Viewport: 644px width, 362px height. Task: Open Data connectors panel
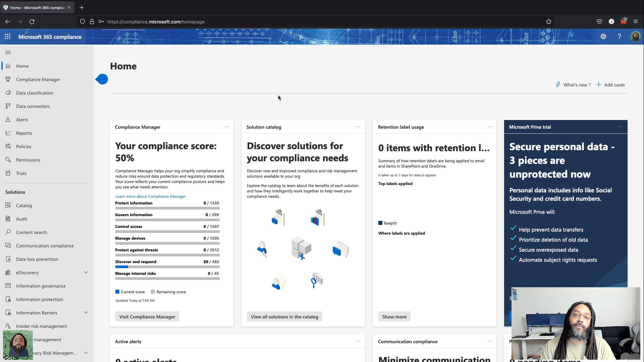tap(33, 106)
